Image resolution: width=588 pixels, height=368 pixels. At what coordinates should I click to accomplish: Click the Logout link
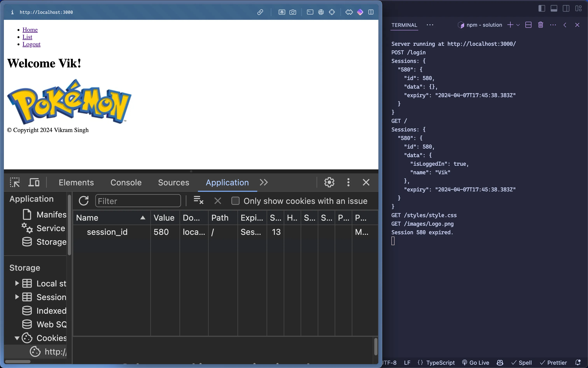pos(31,44)
